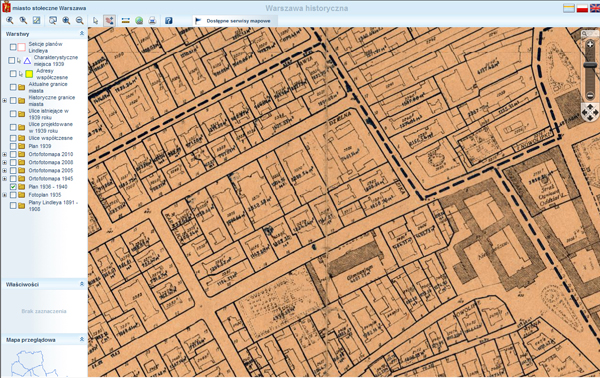Check the Ortofotomapa 1945 layer checkbox
600x378 pixels.
click(13, 179)
